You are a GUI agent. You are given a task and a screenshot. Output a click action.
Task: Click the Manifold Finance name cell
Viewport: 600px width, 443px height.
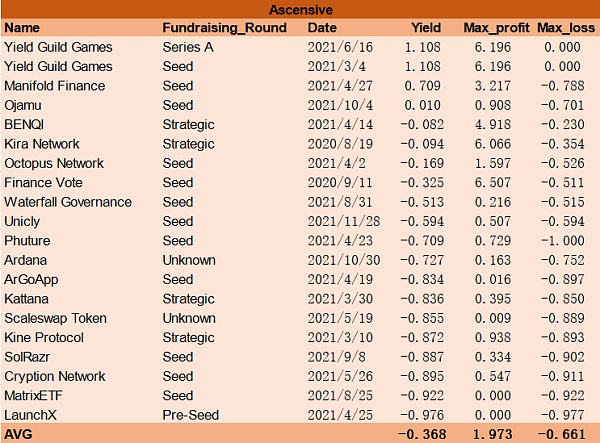click(54, 86)
